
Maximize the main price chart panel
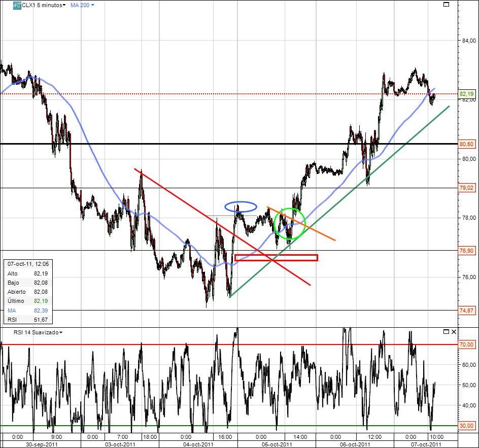(x=447, y=4)
